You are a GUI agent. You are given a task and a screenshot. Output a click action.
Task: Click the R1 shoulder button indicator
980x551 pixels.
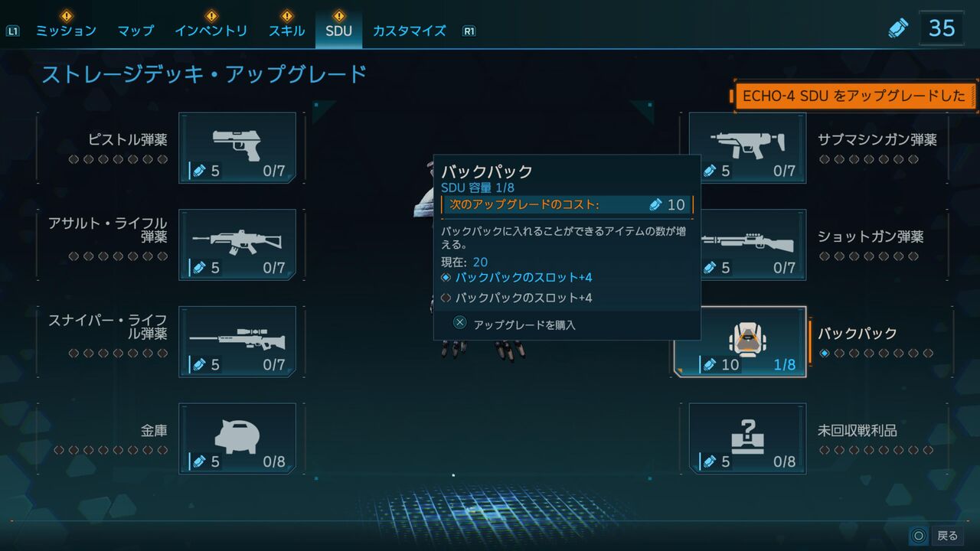469,31
